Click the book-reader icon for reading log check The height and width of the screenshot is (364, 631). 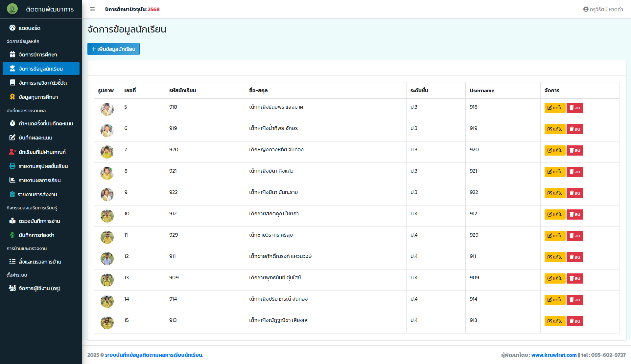click(x=12, y=221)
